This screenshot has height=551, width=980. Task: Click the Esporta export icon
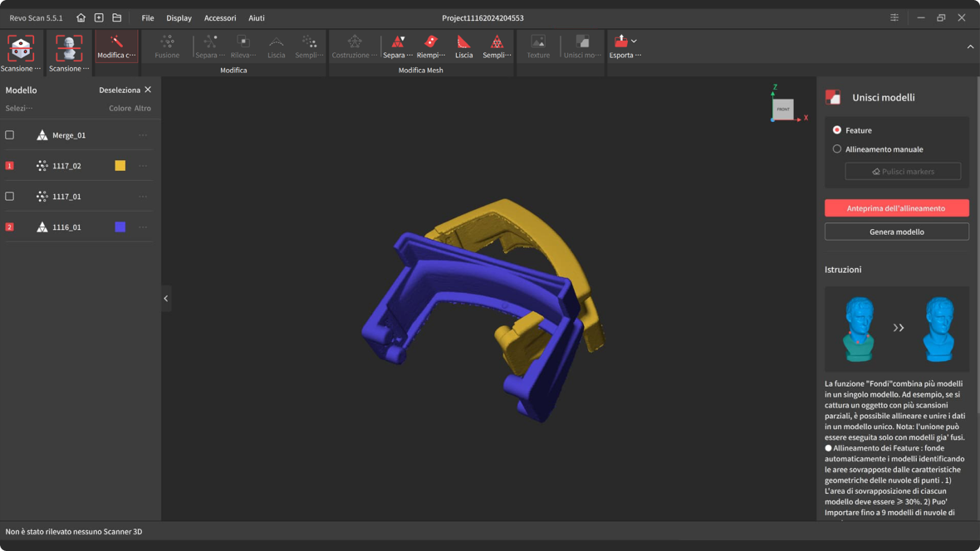pyautogui.click(x=620, y=41)
